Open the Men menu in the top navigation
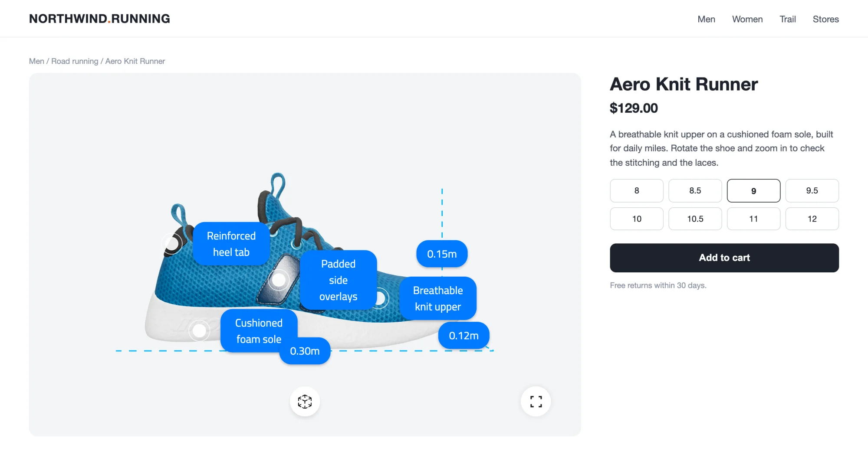The image size is (868, 458). click(x=706, y=19)
